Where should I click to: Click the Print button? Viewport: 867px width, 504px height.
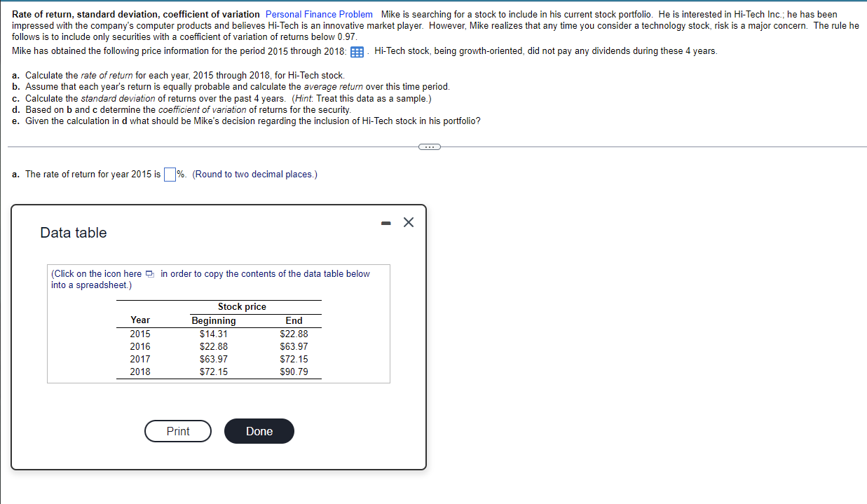[177, 430]
